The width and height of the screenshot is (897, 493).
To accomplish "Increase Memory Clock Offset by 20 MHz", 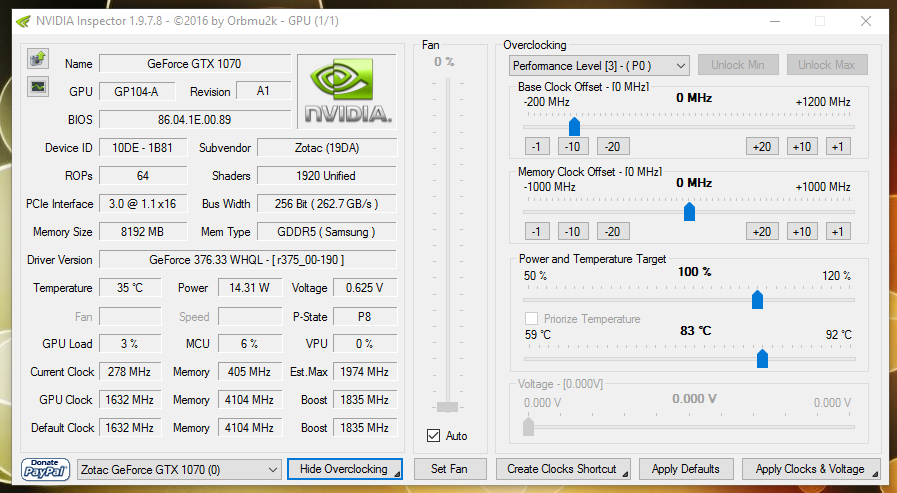I will (762, 232).
